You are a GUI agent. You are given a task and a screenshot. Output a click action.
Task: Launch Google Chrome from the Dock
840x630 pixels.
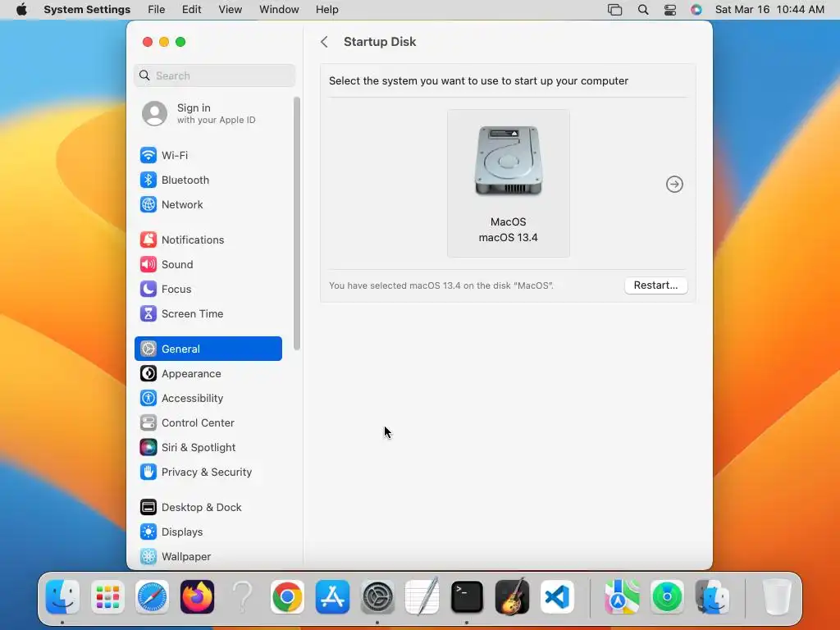coord(287,597)
